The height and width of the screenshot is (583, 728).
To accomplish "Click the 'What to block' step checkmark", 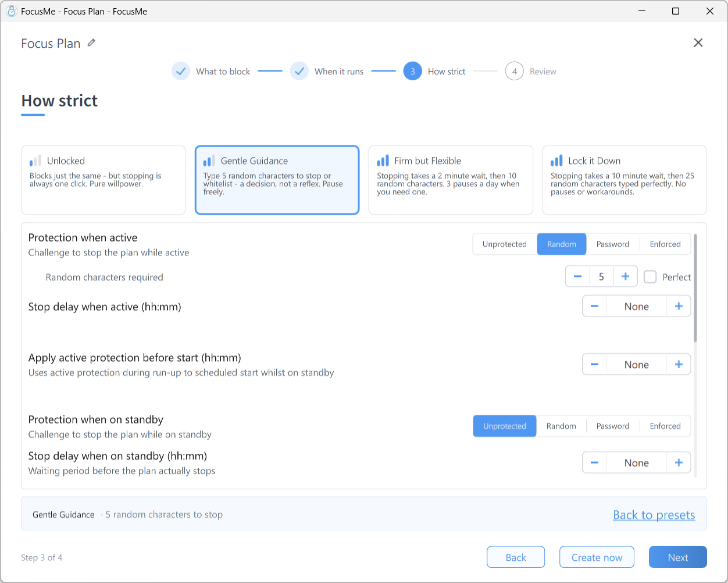I will pos(181,71).
